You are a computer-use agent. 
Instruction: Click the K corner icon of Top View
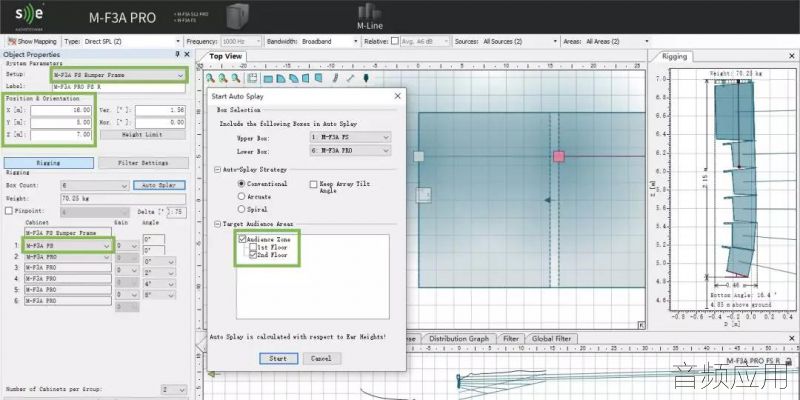641,325
